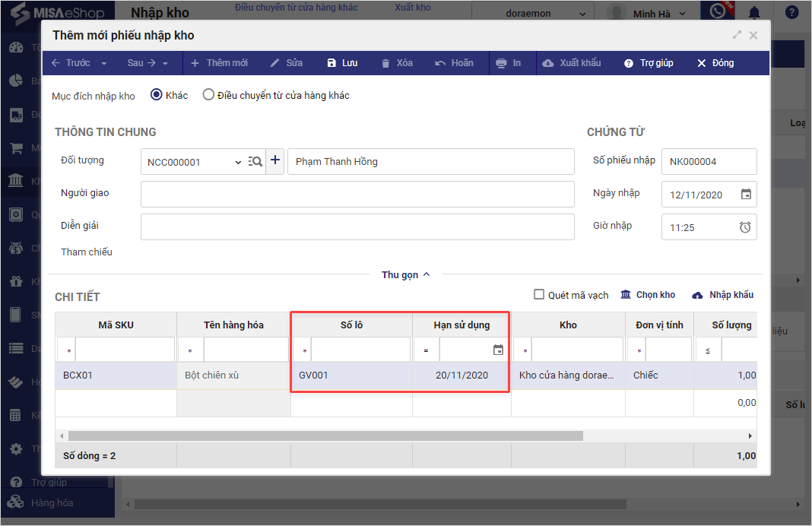Expand the dialog to full screen

click(x=737, y=35)
